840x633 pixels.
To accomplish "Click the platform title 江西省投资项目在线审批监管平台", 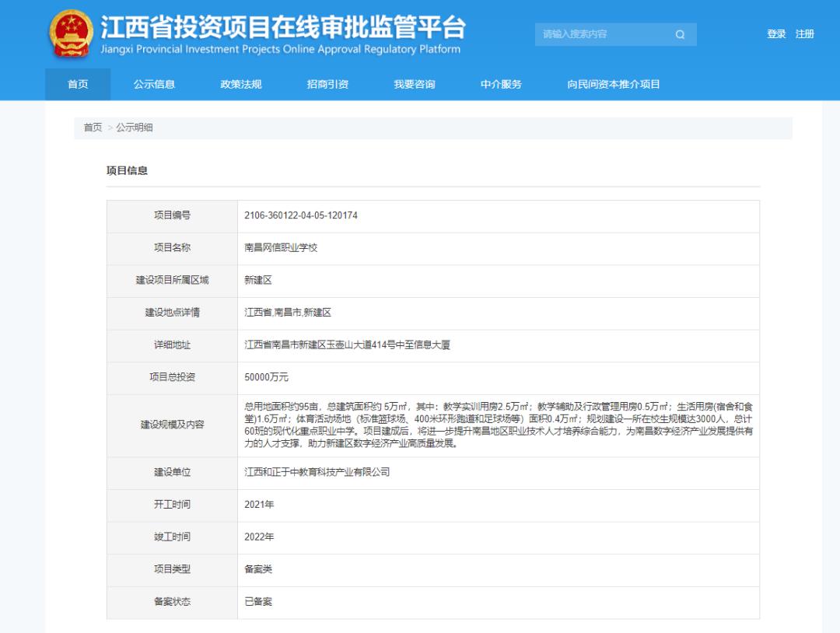I will pos(283,26).
